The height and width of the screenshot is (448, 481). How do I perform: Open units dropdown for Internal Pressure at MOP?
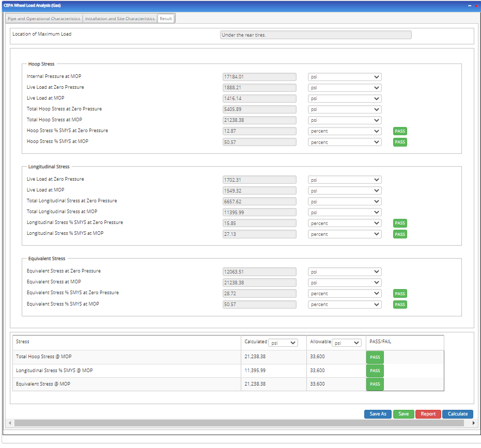click(x=344, y=76)
